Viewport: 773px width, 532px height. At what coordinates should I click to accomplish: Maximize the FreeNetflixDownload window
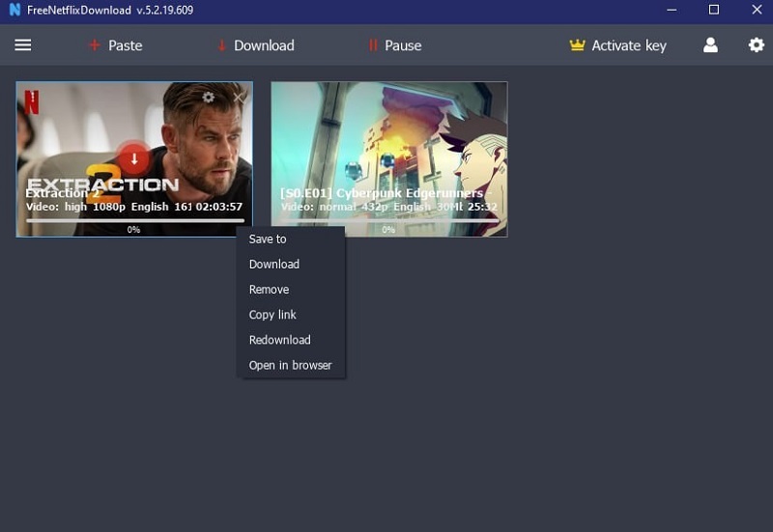click(713, 10)
